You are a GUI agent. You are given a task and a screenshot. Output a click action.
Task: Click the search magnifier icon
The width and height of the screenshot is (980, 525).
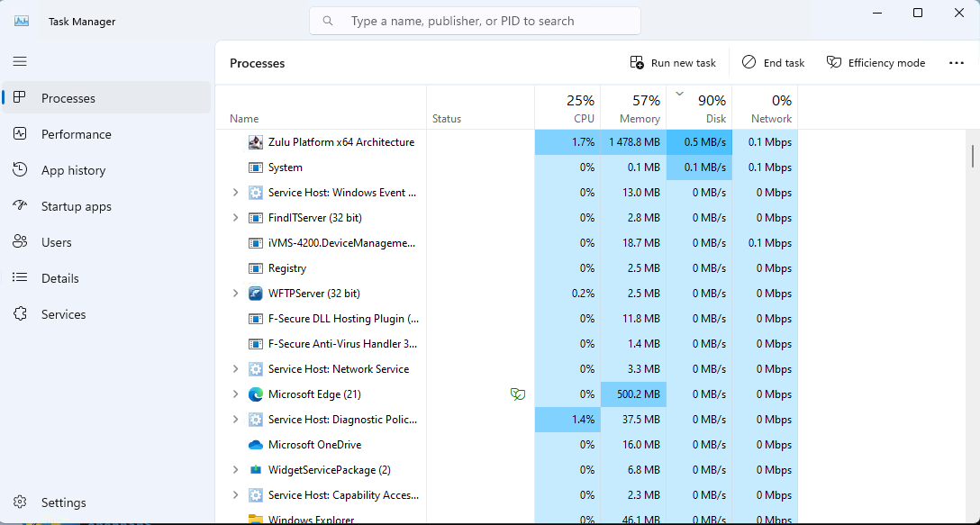click(328, 21)
